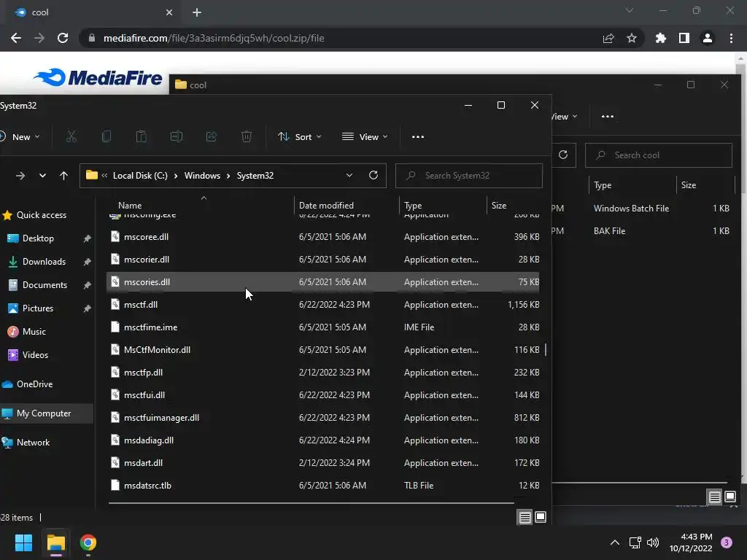This screenshot has height=560, width=747.
Task: Open OneDrive in sidebar
Action: (34, 384)
